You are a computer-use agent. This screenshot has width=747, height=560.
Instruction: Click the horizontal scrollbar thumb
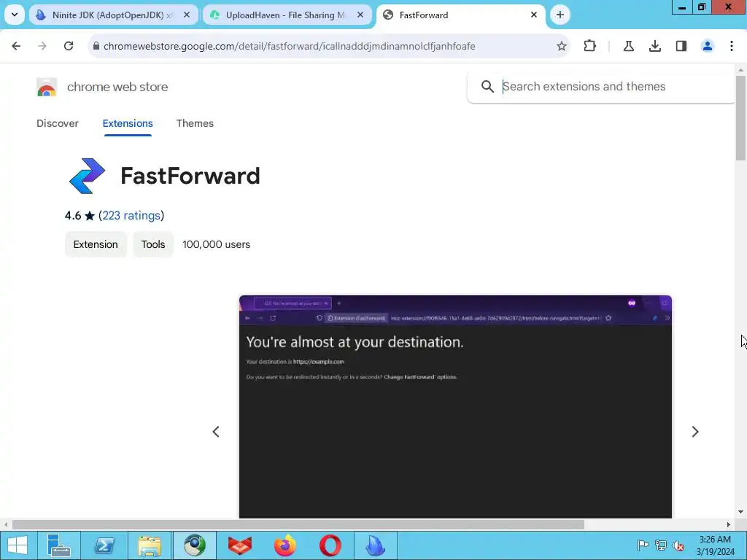[x=298, y=524]
